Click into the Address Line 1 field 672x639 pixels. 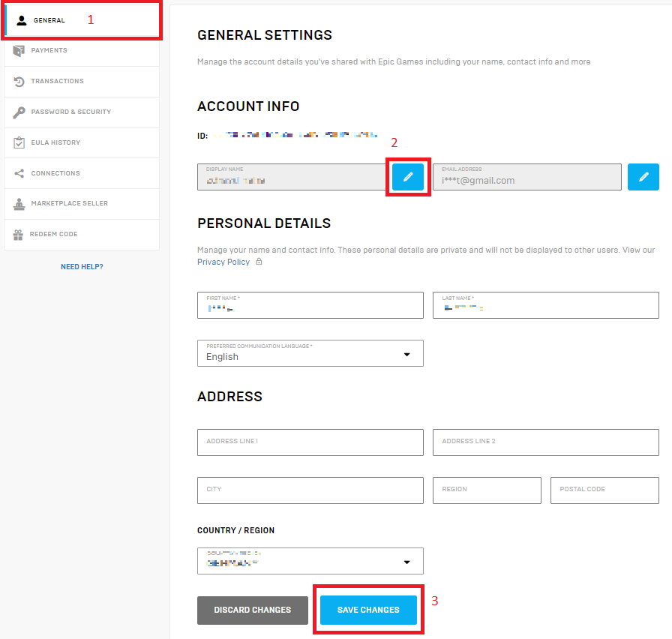click(x=310, y=442)
